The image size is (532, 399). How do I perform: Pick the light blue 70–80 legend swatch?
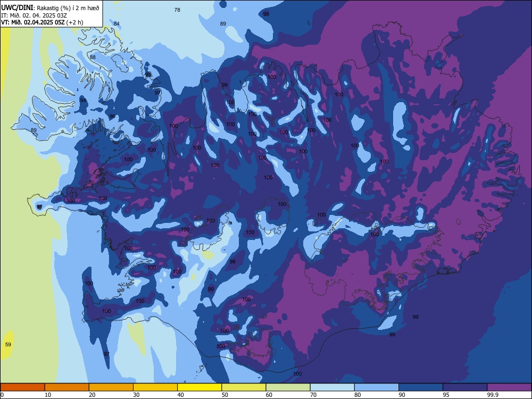[332, 387]
